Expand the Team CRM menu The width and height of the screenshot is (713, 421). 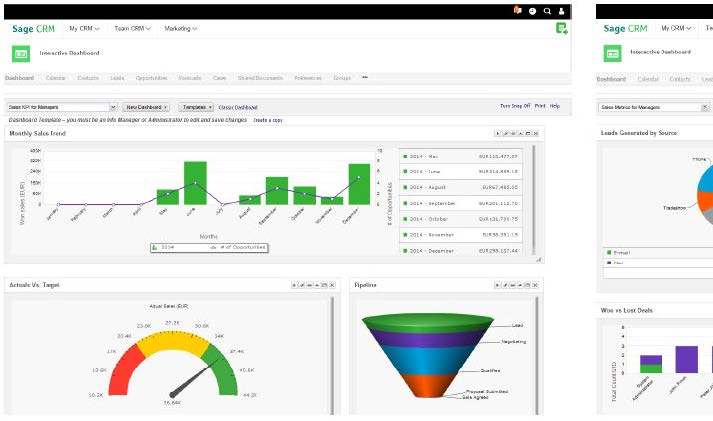132,29
